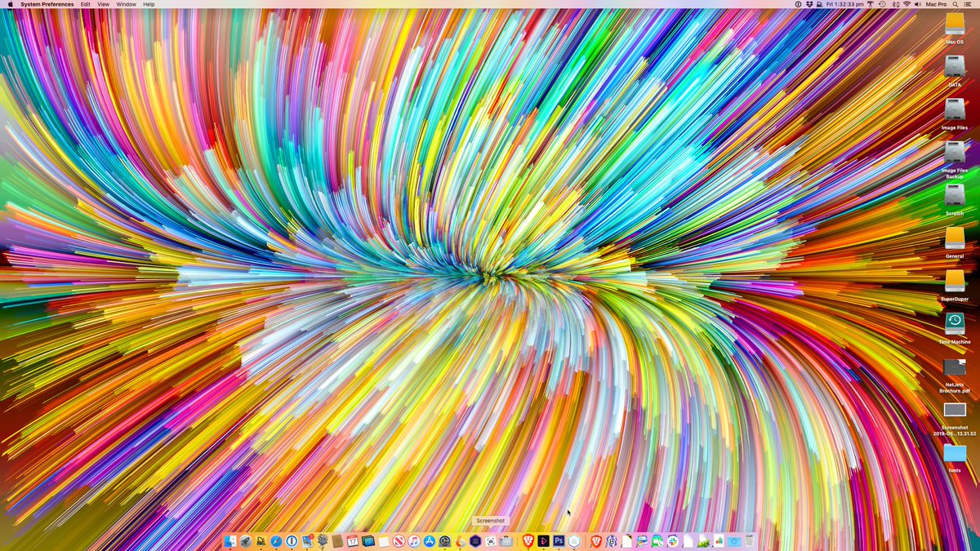Select NetJets Brochure.pdf on desktop
This screenshot has height=551, width=980.
(955, 367)
